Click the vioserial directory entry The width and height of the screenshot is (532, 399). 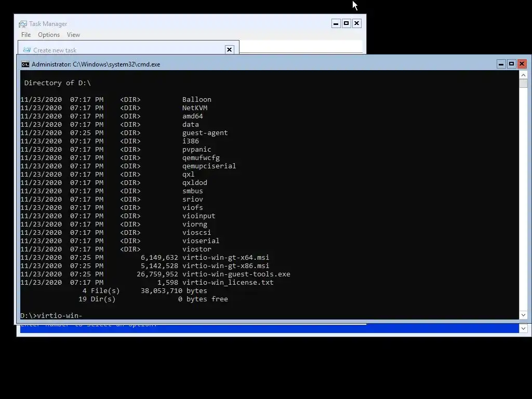[x=201, y=241]
